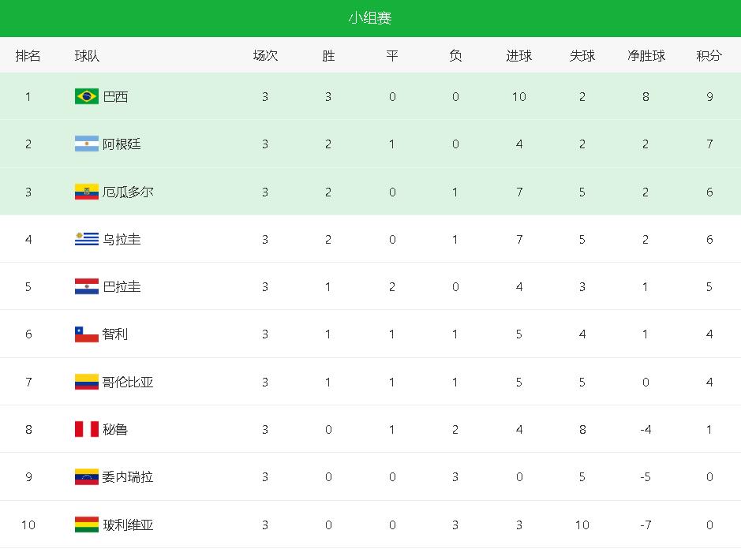This screenshot has width=741, height=560.
Task: Click the Venezuela flag icon
Action: click(86, 476)
